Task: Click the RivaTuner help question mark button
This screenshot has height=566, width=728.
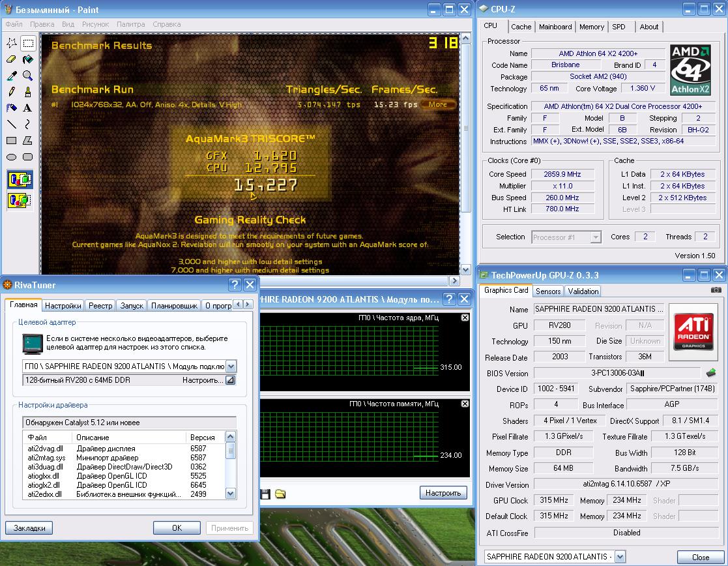Action: [x=235, y=284]
